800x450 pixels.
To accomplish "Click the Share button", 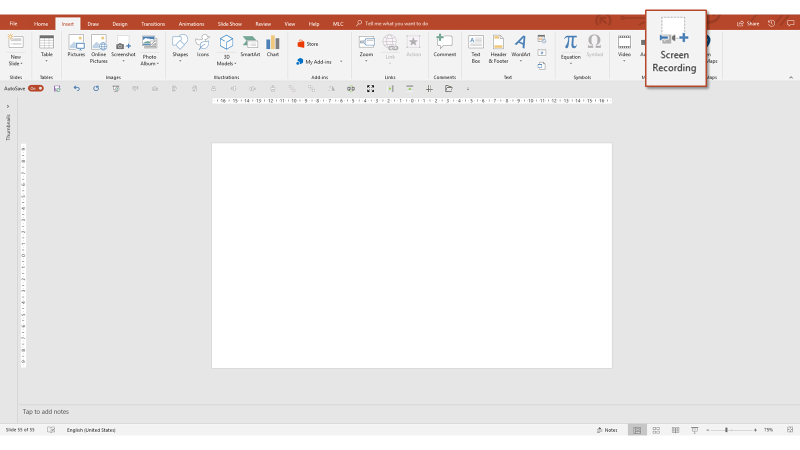I will tap(748, 23).
